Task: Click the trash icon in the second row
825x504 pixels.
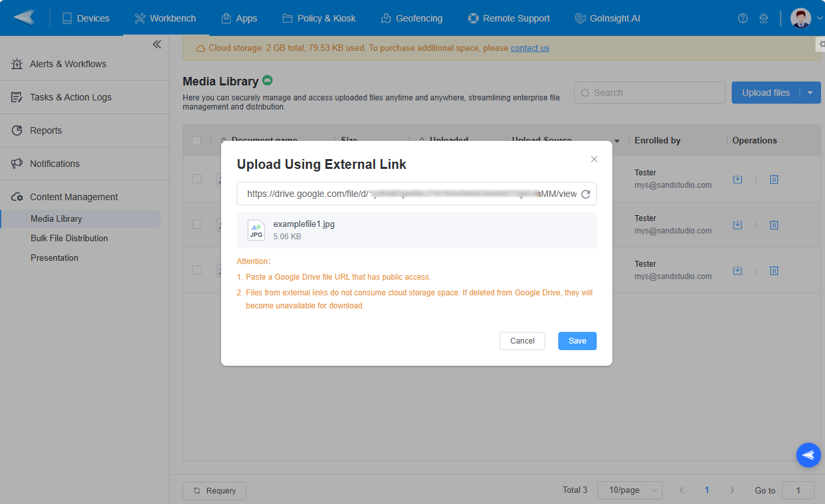Action: coord(774,225)
